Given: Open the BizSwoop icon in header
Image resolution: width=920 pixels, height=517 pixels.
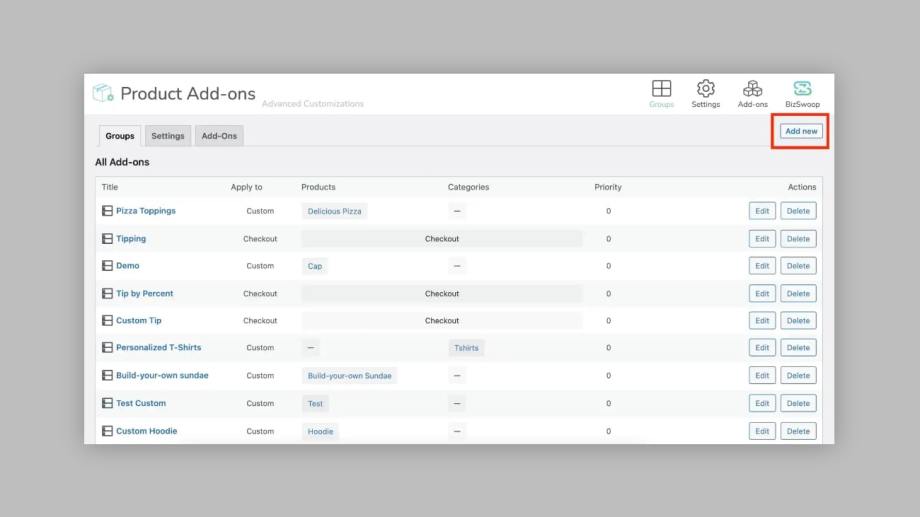Looking at the screenshot, I should 802,89.
